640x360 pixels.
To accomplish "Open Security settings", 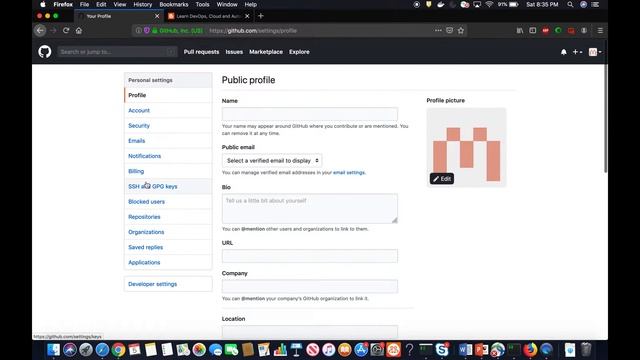I will (168, 126).
